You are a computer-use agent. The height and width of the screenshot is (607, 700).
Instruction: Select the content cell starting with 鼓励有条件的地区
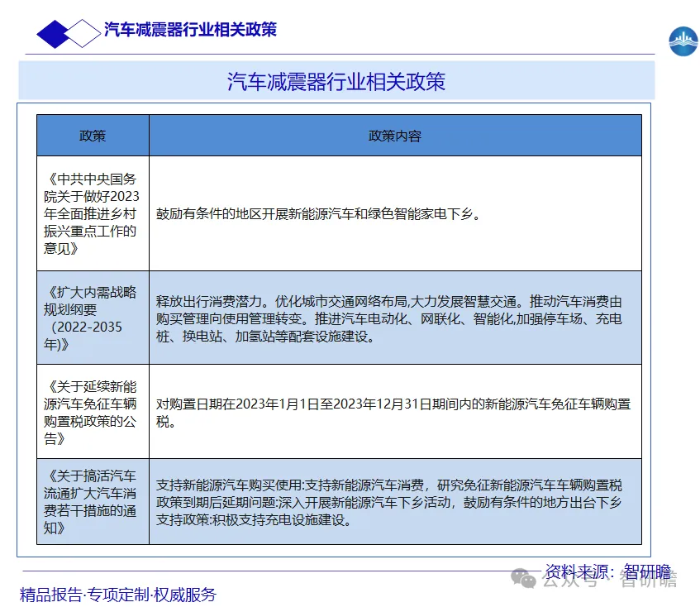[395, 213]
